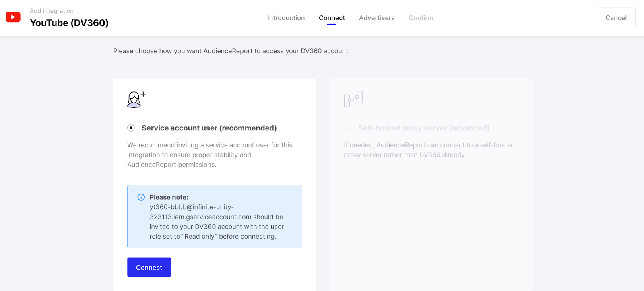Click the Service account user (recommended) heading
The width and height of the screenshot is (644, 291).
pyautogui.click(x=209, y=128)
